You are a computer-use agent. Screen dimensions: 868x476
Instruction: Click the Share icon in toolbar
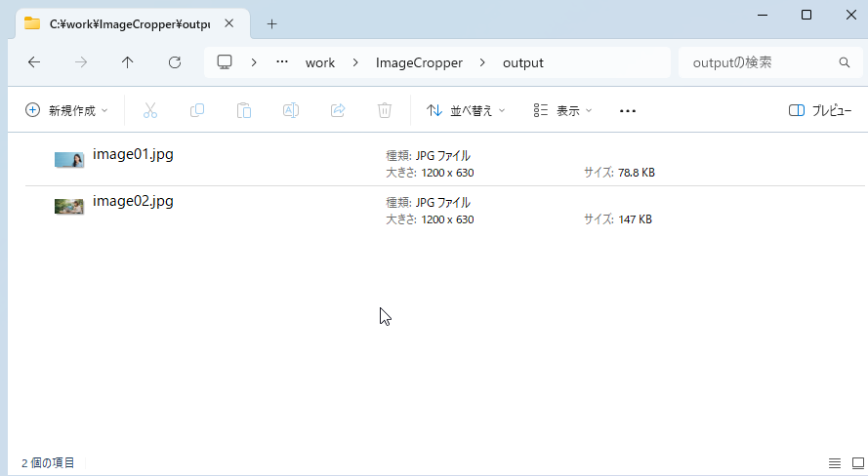pos(338,111)
